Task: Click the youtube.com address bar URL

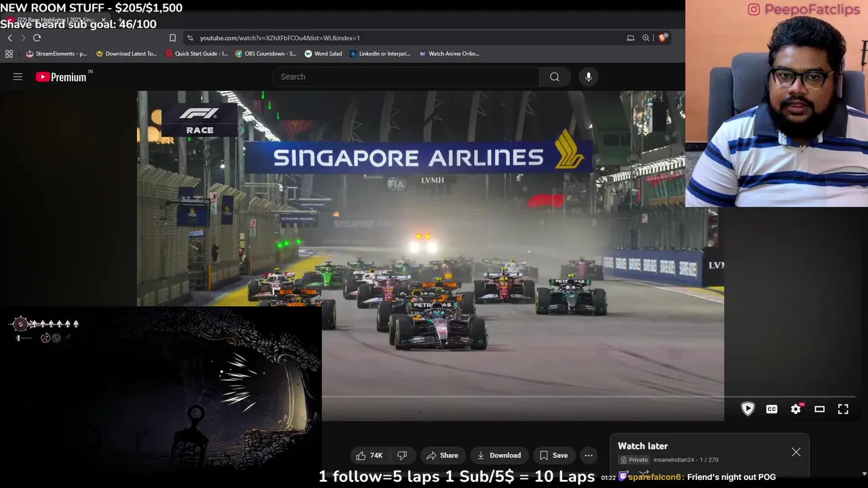Action: tap(279, 38)
